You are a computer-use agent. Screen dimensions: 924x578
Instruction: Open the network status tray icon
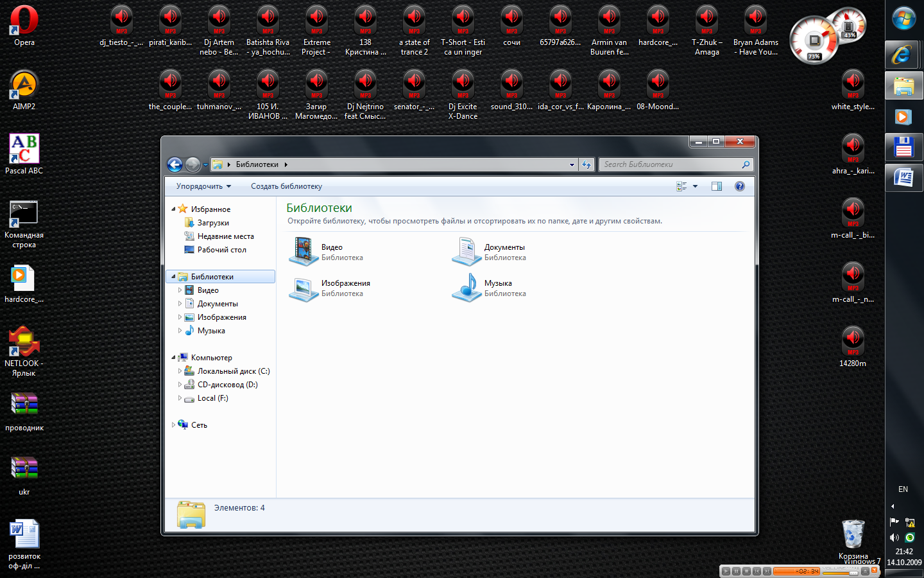(910, 522)
